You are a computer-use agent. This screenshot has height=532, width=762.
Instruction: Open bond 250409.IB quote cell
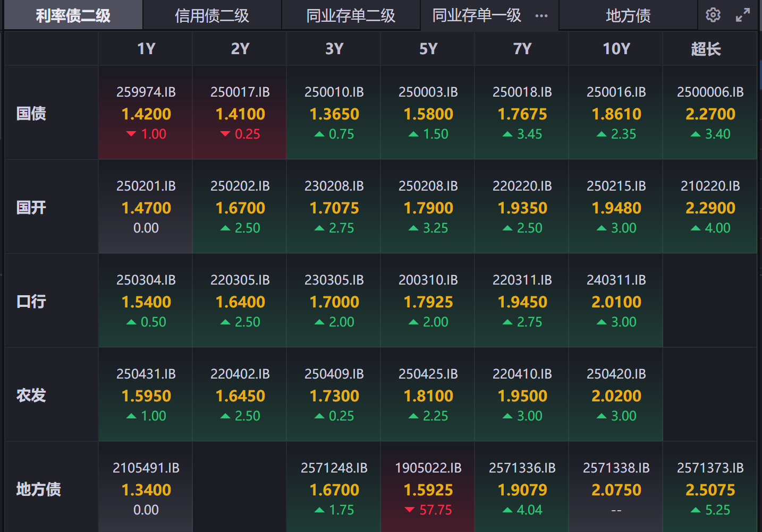click(334, 395)
